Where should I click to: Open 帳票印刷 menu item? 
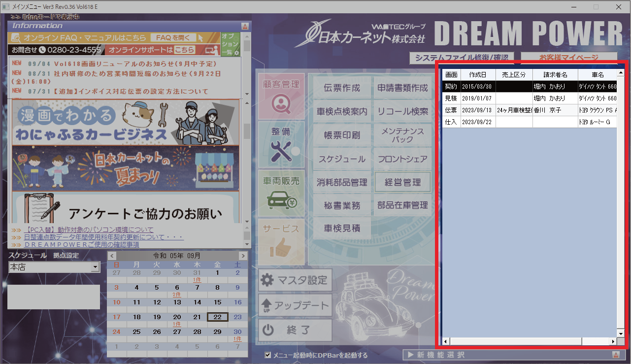tap(342, 135)
